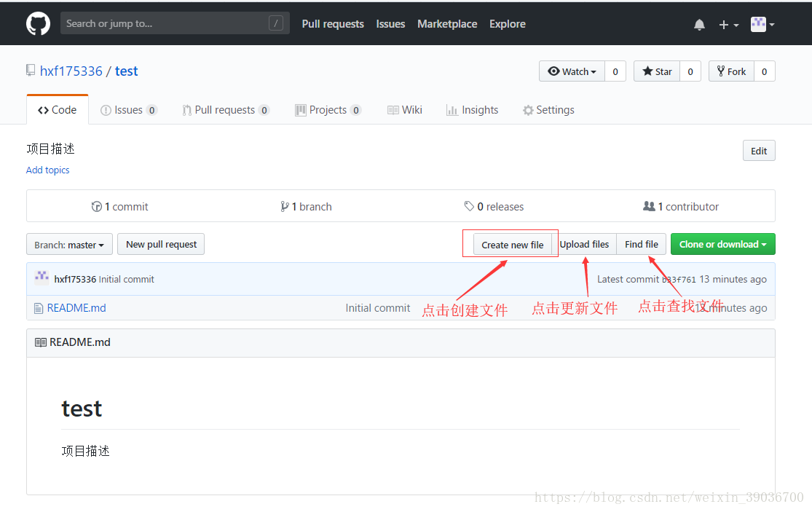Click the hxf175336 commit author avatar
812x512 pixels.
click(42, 277)
